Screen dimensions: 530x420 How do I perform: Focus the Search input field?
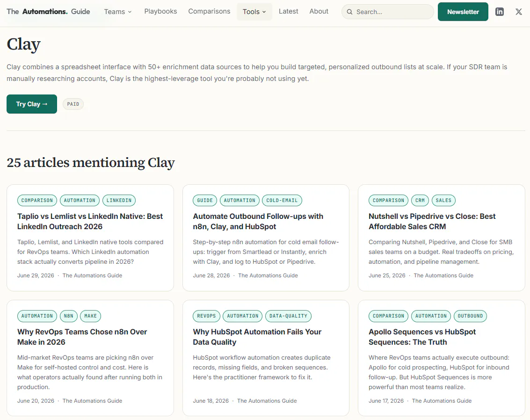point(388,12)
